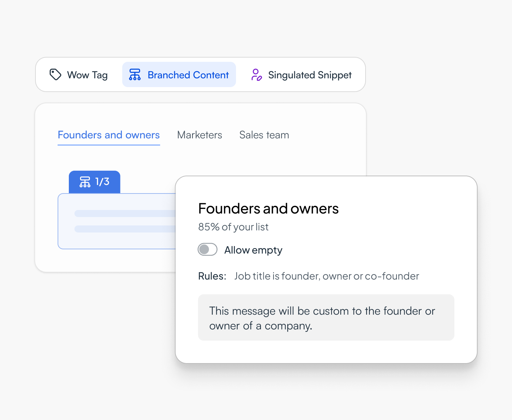Screen dimensions: 512x420
Task: Click the Rules label
Action: point(212,276)
